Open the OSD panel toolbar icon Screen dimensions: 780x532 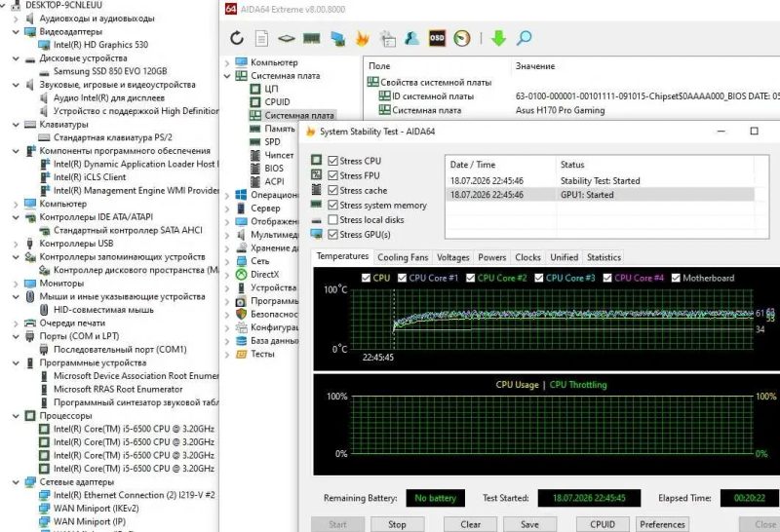437,38
